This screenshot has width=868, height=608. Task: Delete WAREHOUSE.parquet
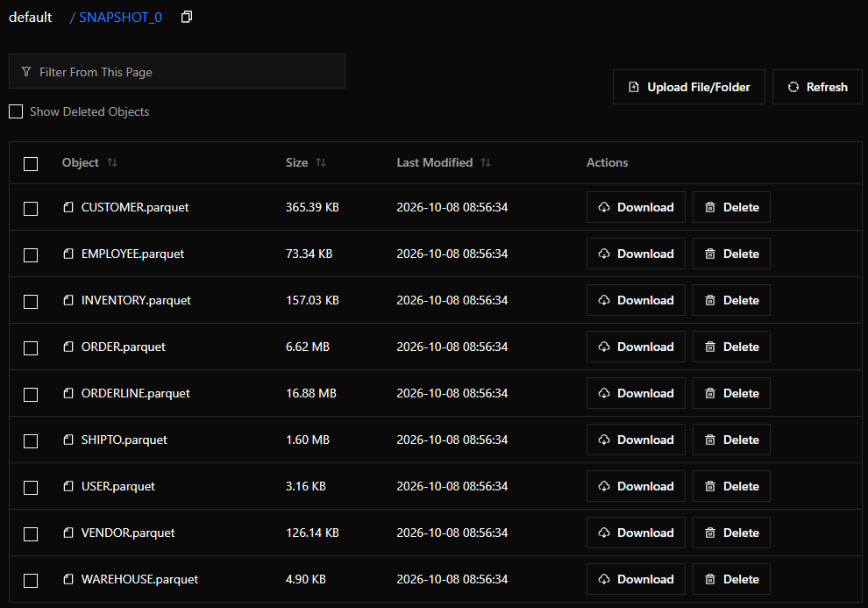point(731,579)
